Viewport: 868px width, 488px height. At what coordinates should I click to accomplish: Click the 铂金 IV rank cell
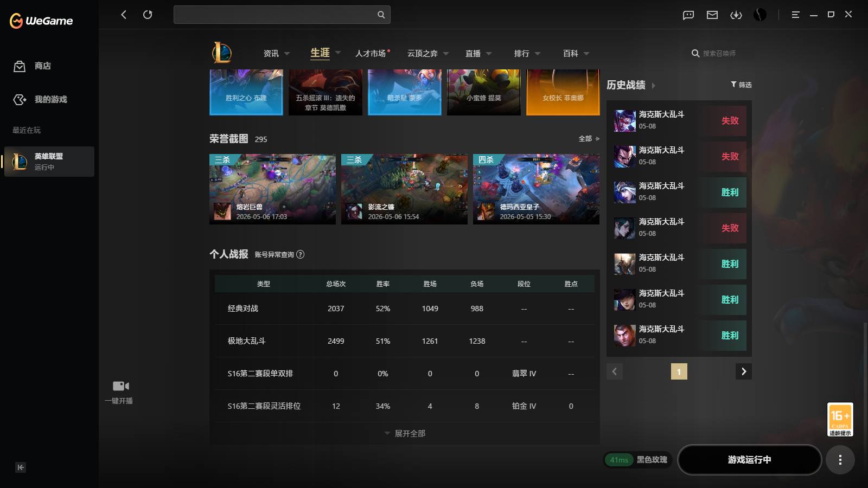[524, 406]
